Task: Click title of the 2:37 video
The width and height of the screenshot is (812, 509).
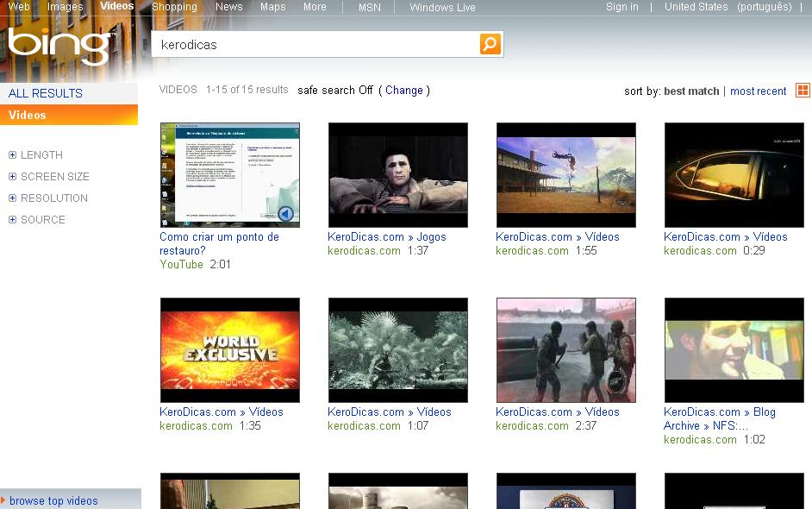Action: [557, 412]
